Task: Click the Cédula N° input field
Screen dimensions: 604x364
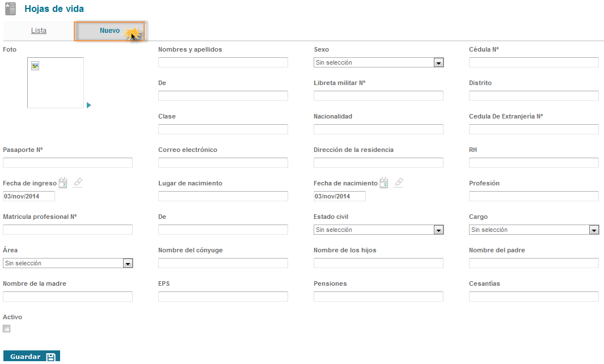Action: (x=534, y=62)
